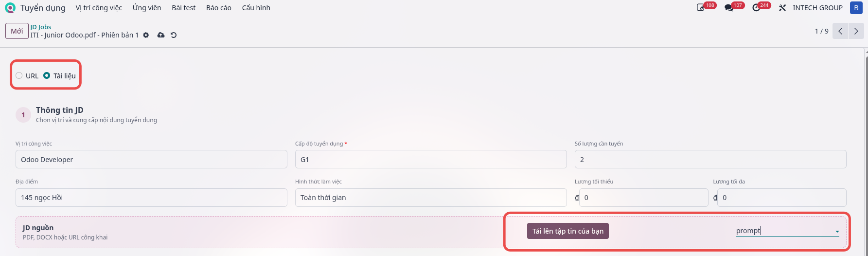Screen dimensions: 868x256
Task: Click the cloud save icon
Action: 161,35
